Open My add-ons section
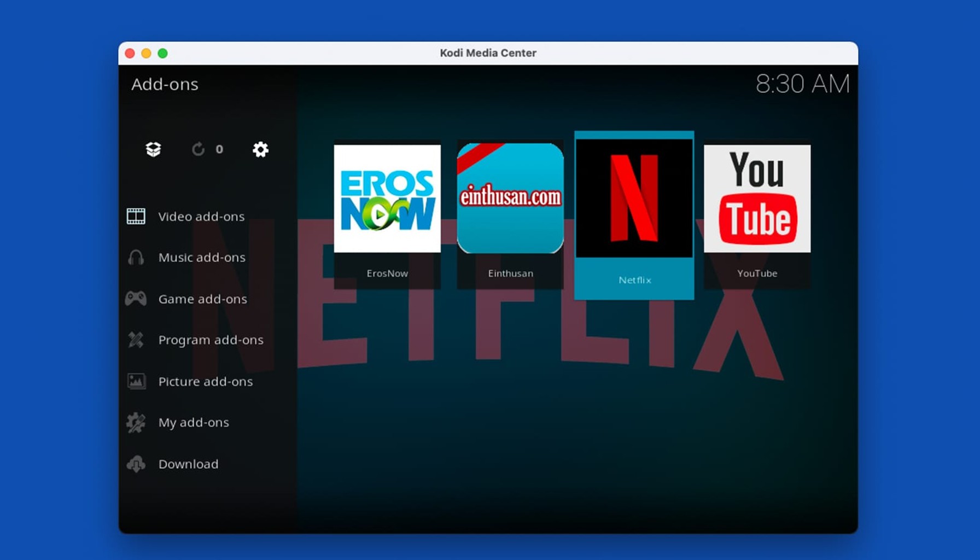Image resolution: width=980 pixels, height=560 pixels. (x=194, y=423)
